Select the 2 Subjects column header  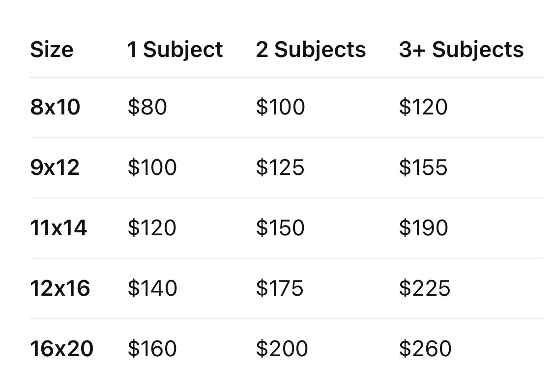point(311,50)
